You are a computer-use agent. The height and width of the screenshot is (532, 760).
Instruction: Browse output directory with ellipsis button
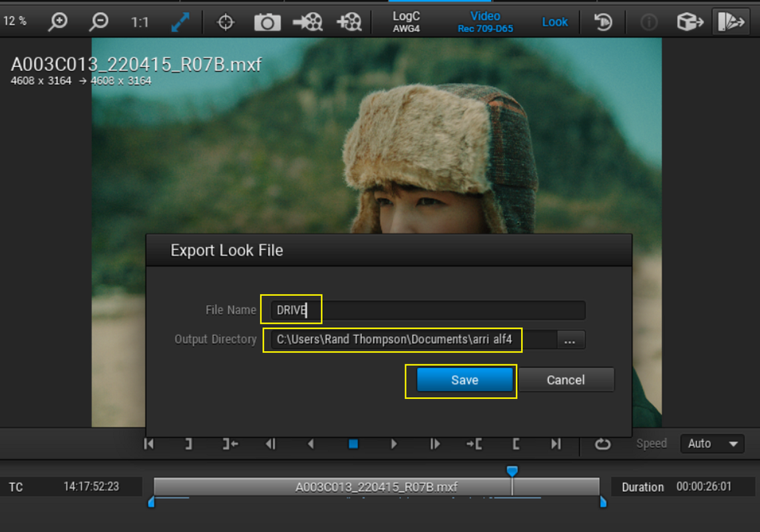click(x=570, y=340)
